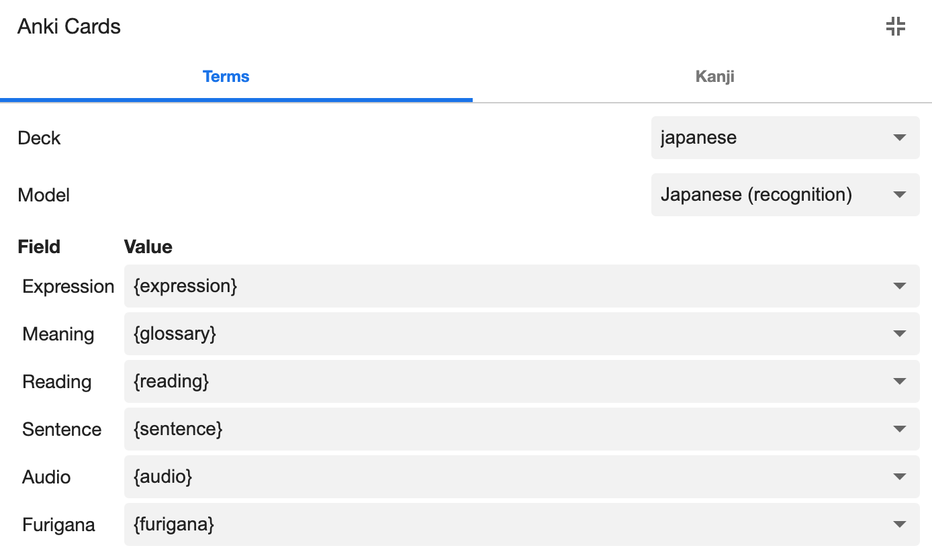Switch to the Kanji tab
This screenshot has height=560, width=932.
tap(714, 77)
